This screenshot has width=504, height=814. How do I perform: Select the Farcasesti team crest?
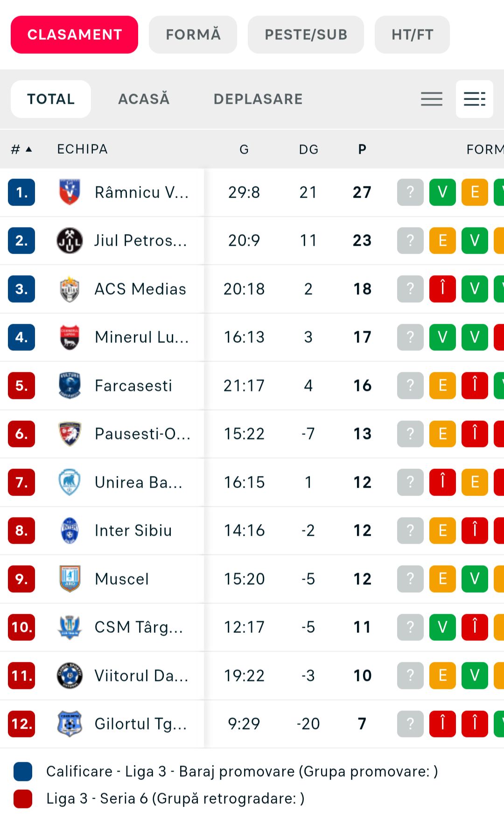pos(70,385)
